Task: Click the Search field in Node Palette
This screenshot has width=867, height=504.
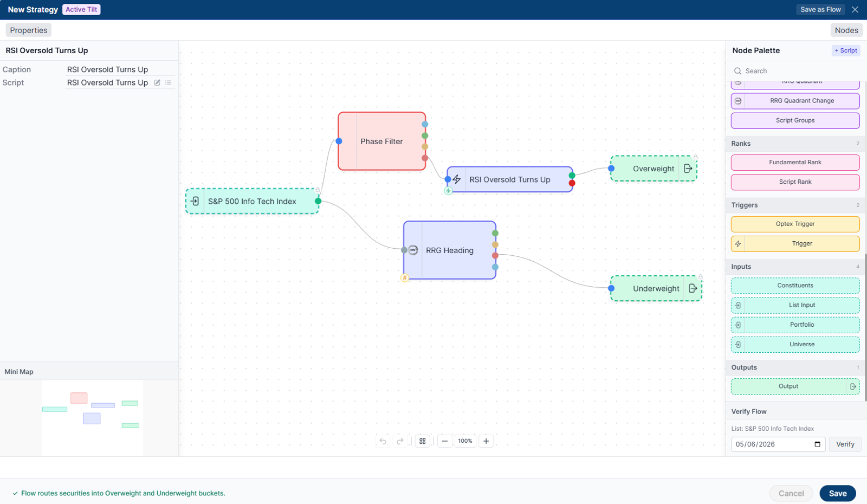Action: (795, 71)
